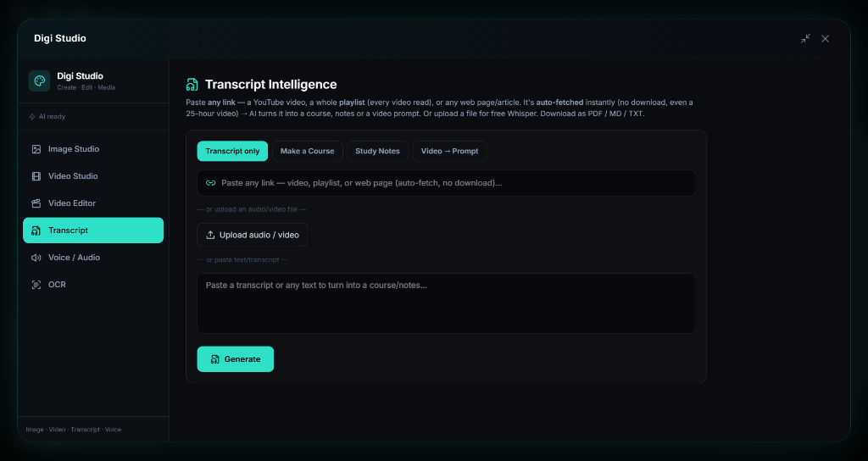Click the 'Digi Studio' window title text
Screen dimensions: 868x461
pos(60,38)
